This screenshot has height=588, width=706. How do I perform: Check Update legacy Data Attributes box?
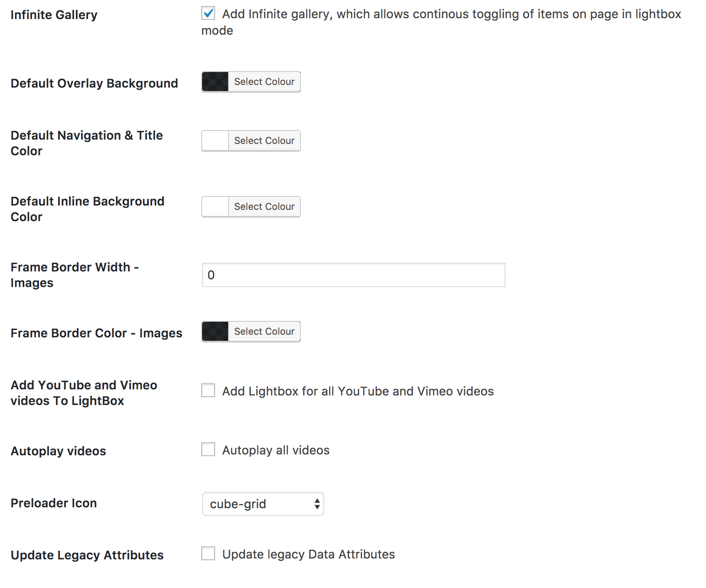208,554
